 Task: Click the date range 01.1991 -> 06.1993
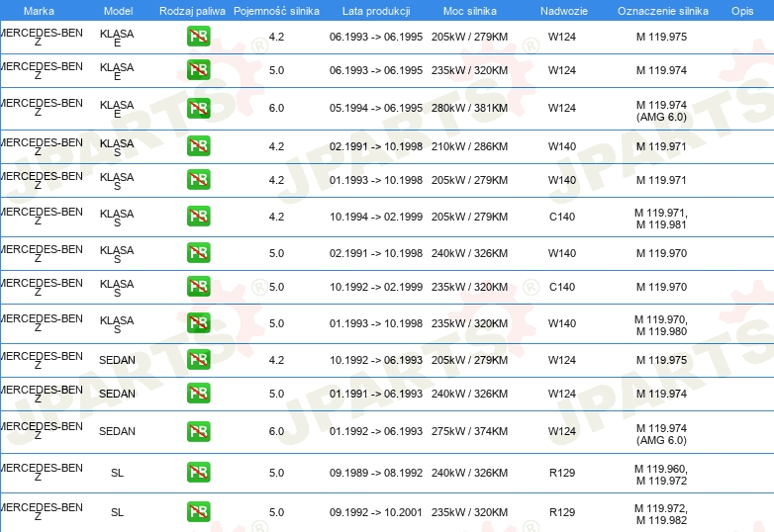click(376, 394)
